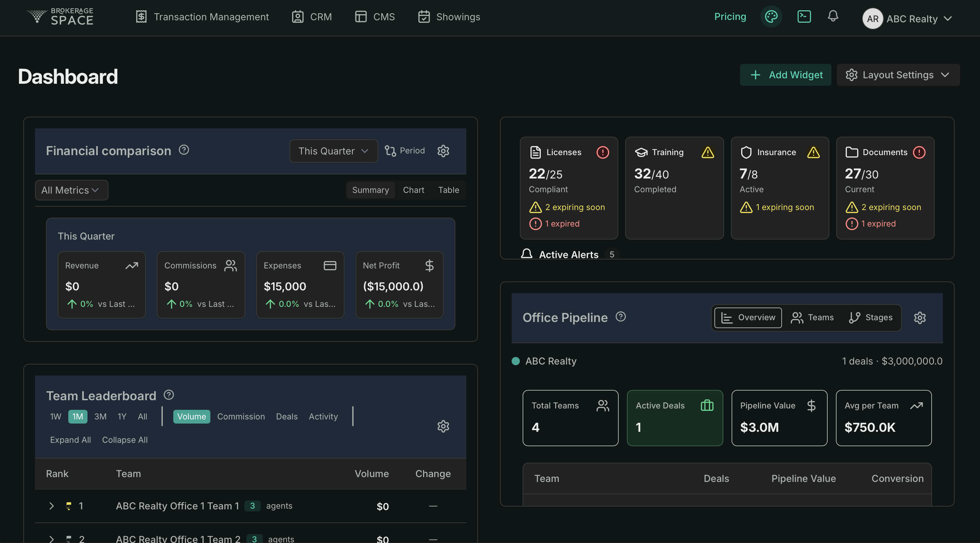Switch to the Chart view tab
This screenshot has width=980, height=543.
(413, 190)
